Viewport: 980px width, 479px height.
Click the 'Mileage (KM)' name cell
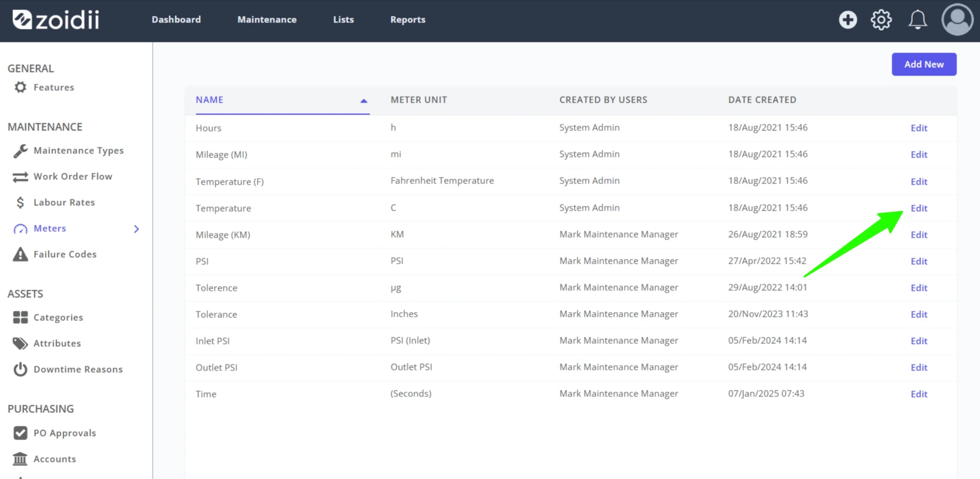(223, 235)
